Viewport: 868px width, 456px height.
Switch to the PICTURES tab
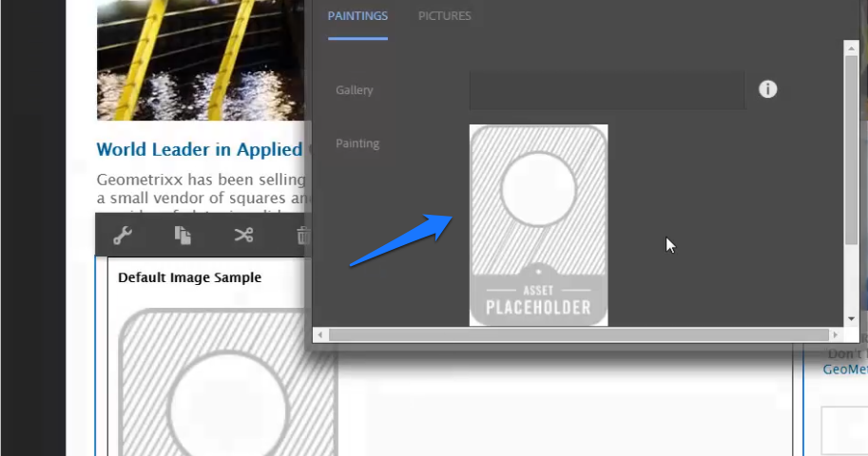pyautogui.click(x=445, y=16)
